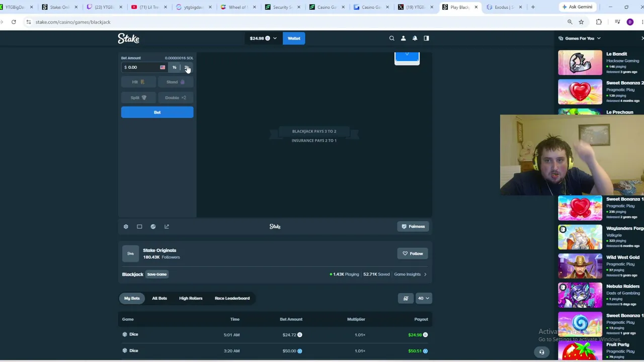This screenshot has width=644, height=362.
Task: Open the $24.98 balance currency dropdown
Action: tap(263, 38)
